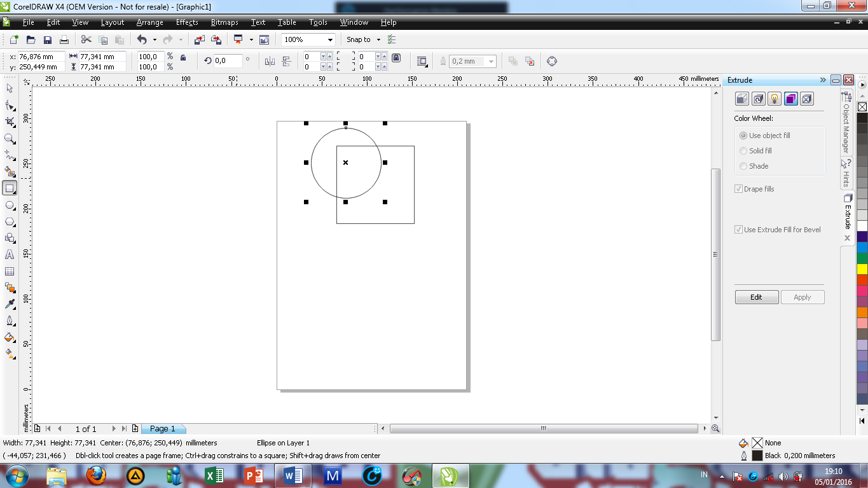This screenshot has height=488, width=868.
Task: Select the Fill bucket tool
Action: [10, 337]
